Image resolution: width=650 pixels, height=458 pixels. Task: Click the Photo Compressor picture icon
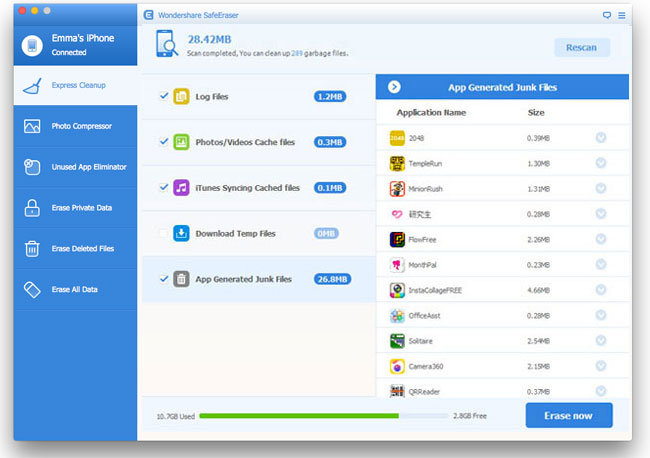click(x=32, y=126)
